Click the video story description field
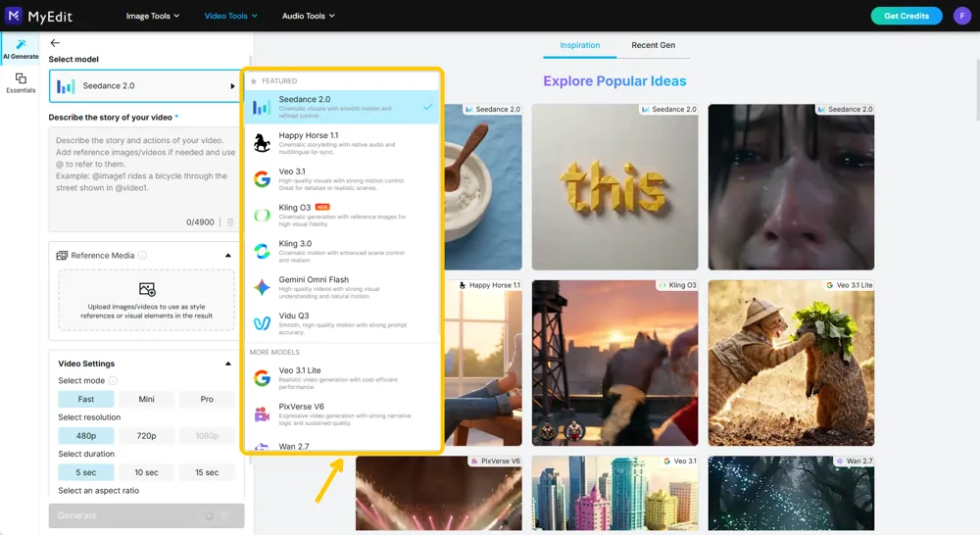This screenshot has width=980, height=535. tap(144, 180)
